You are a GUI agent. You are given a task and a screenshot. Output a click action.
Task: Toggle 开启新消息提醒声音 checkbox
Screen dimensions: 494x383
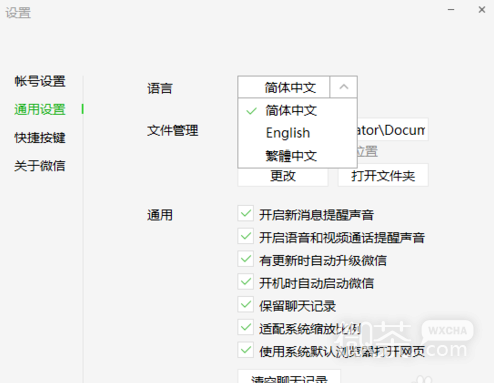click(246, 214)
